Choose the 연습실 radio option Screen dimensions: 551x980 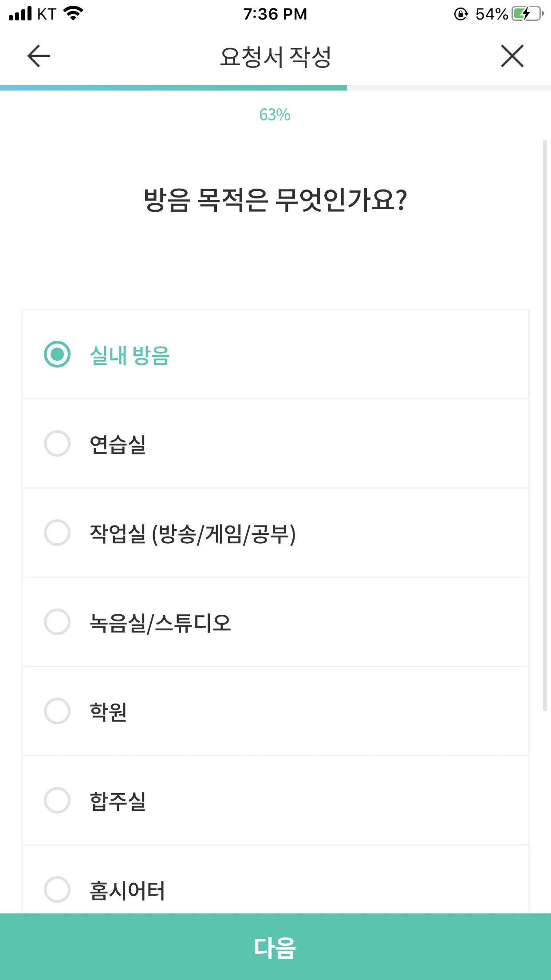(57, 443)
